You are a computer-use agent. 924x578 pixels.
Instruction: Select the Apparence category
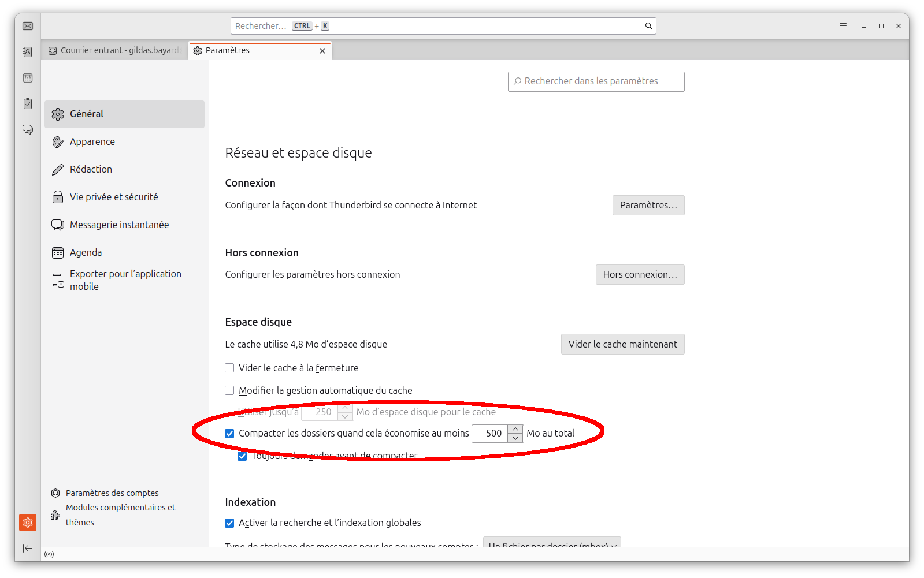[x=124, y=142]
